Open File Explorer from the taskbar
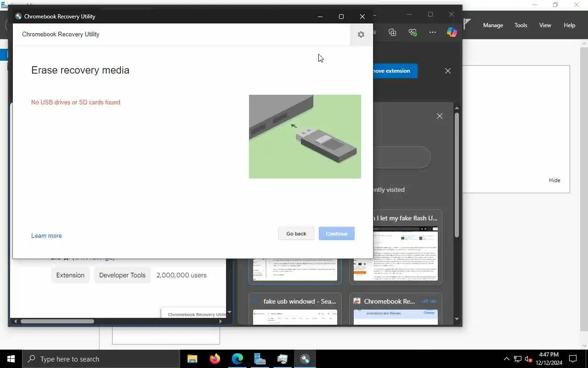This screenshot has width=588, height=368. [x=192, y=359]
